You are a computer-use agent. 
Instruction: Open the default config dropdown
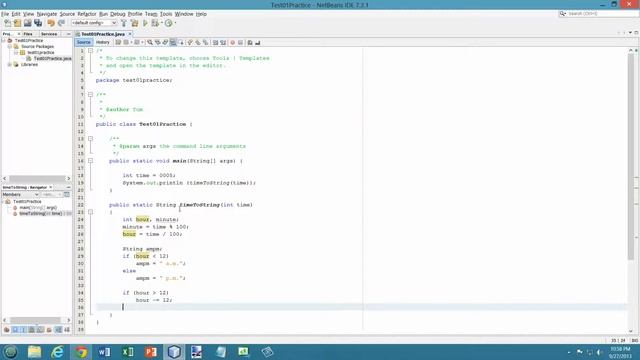click(x=94, y=23)
